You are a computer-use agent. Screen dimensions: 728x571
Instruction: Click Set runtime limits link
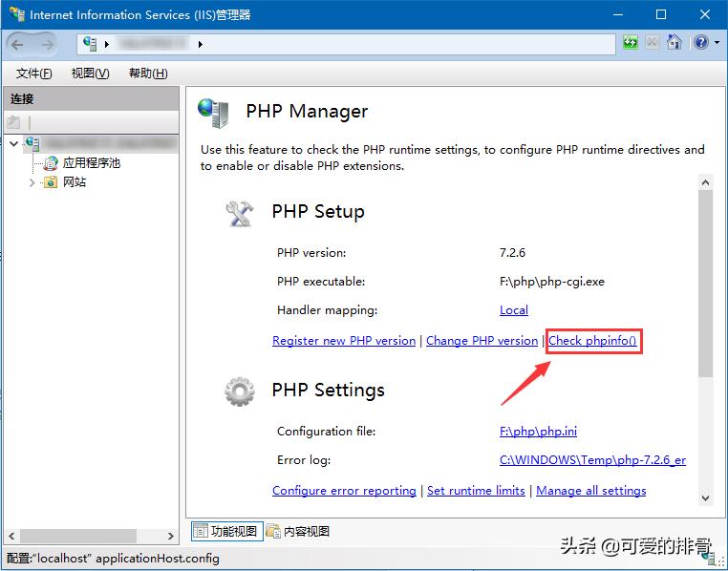pos(476,491)
